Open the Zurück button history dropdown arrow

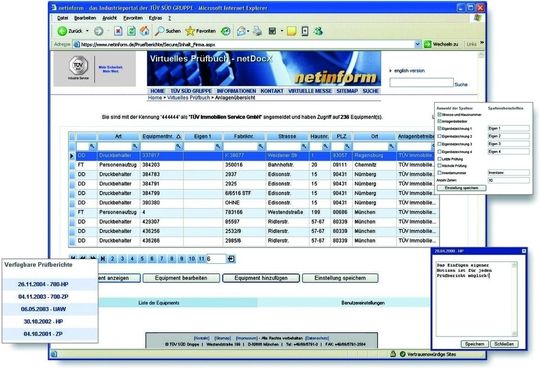(x=87, y=31)
